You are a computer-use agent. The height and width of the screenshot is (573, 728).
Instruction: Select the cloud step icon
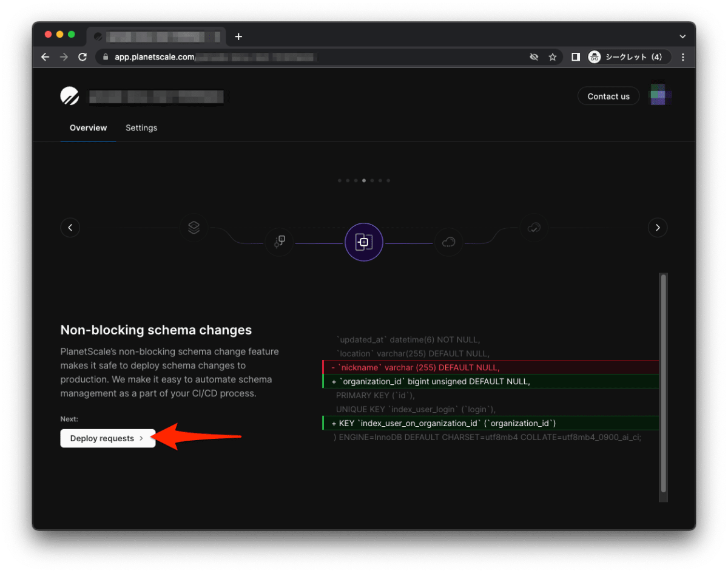click(448, 242)
